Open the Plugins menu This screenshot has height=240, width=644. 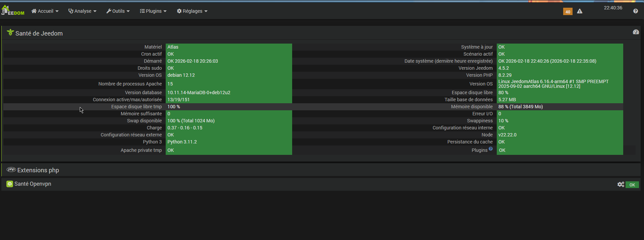coord(153,11)
